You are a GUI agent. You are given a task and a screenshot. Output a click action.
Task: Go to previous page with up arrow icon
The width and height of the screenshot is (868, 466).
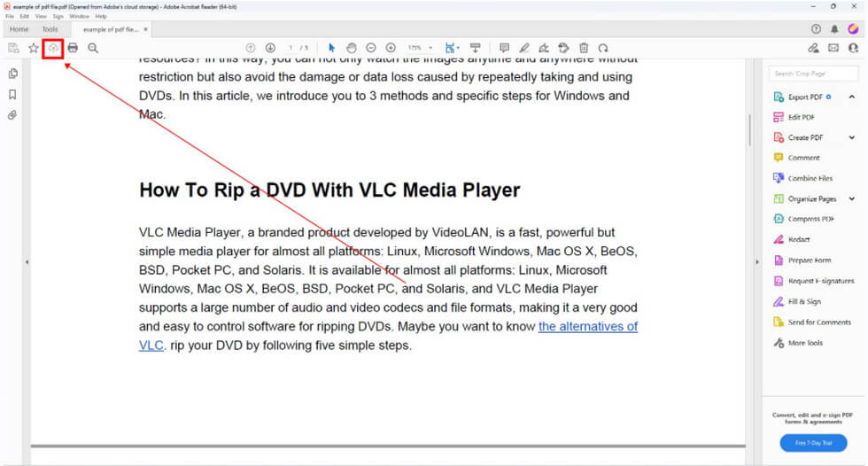tap(250, 48)
